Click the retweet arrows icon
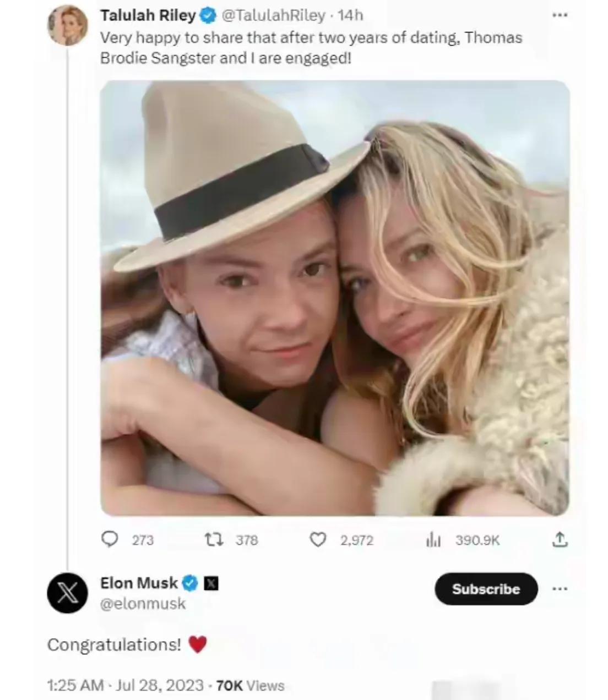 (x=214, y=540)
